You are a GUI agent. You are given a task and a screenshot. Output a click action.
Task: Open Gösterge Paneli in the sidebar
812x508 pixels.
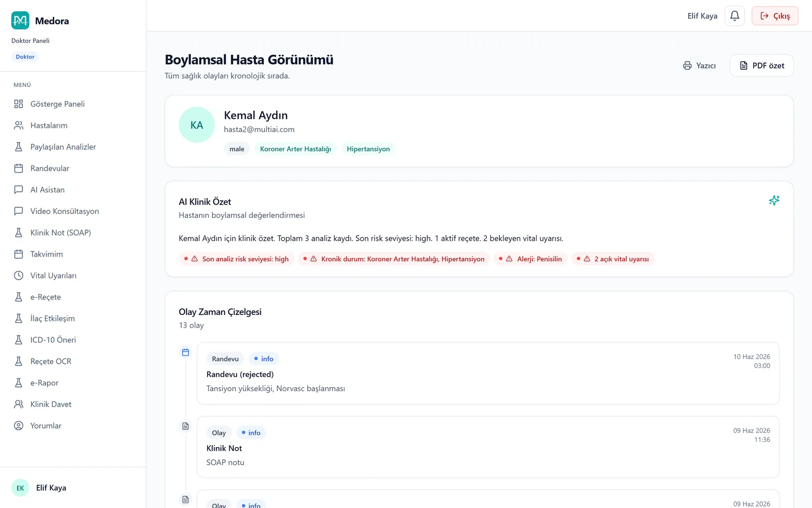pyautogui.click(x=73, y=104)
